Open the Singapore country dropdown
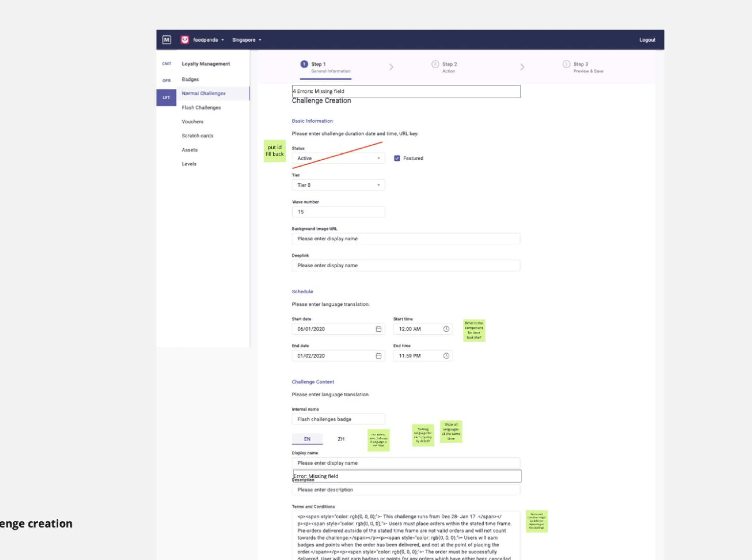 [246, 40]
